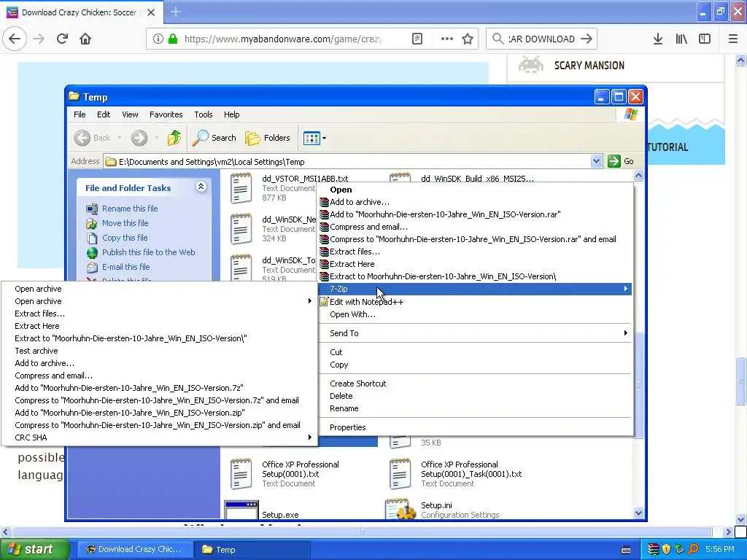Expand 7-Zip submenu arrow
Viewport: 747px width, 560px height.
point(625,289)
